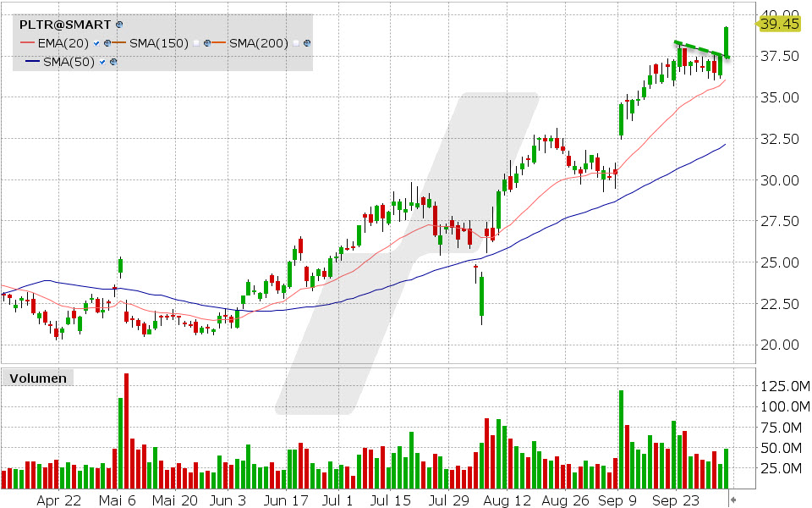Screen dimensions: 812x508
Task: Click the PLTR@SMART symbol title
Action: pyautogui.click(x=65, y=25)
